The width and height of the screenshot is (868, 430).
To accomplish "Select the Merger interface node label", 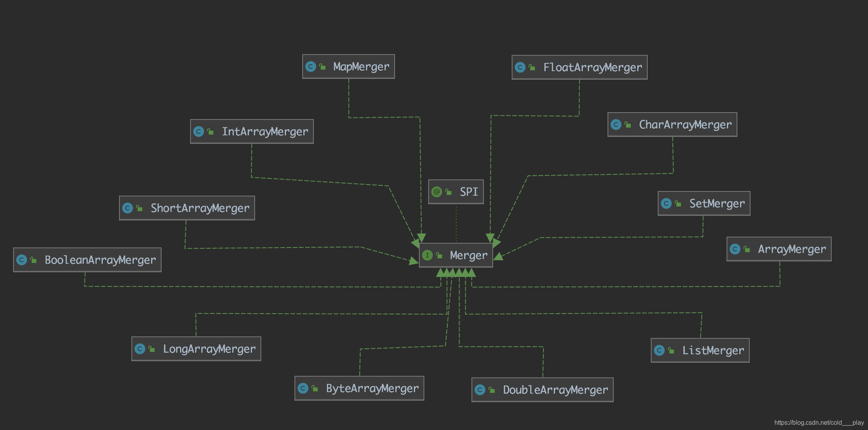I will coord(468,255).
